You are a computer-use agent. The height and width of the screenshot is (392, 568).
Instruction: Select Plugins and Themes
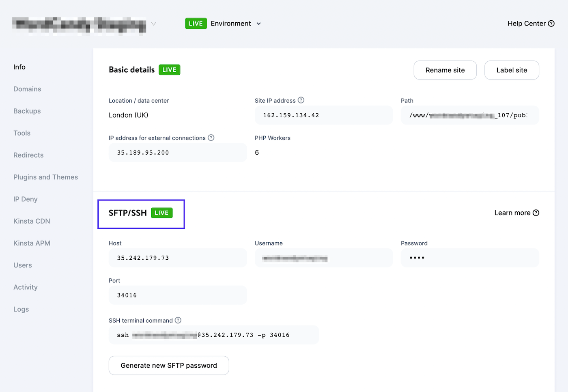coord(45,177)
